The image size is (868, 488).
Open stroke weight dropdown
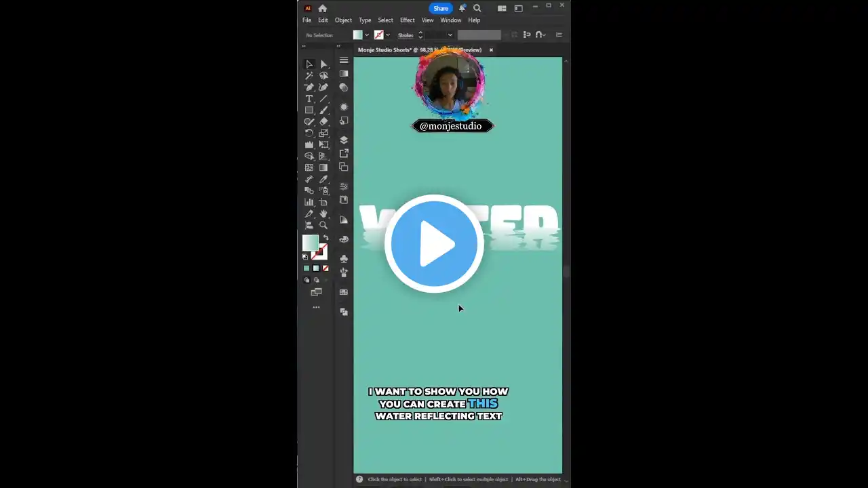coord(450,35)
